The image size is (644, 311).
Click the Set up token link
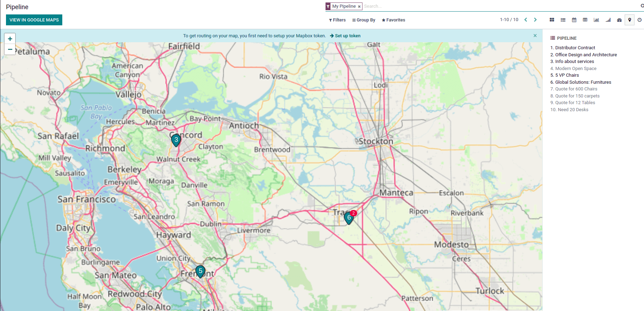[345, 36]
